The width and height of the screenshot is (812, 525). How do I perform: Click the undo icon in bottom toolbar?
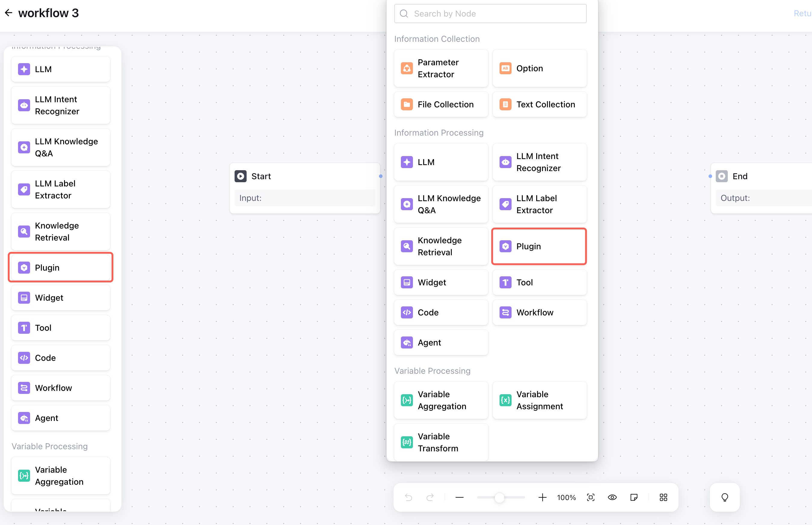click(x=408, y=497)
